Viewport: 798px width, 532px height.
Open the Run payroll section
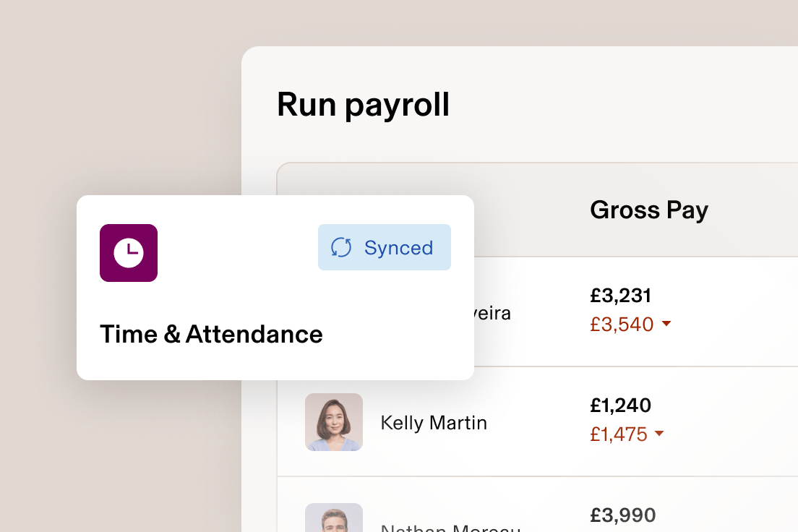(x=364, y=104)
